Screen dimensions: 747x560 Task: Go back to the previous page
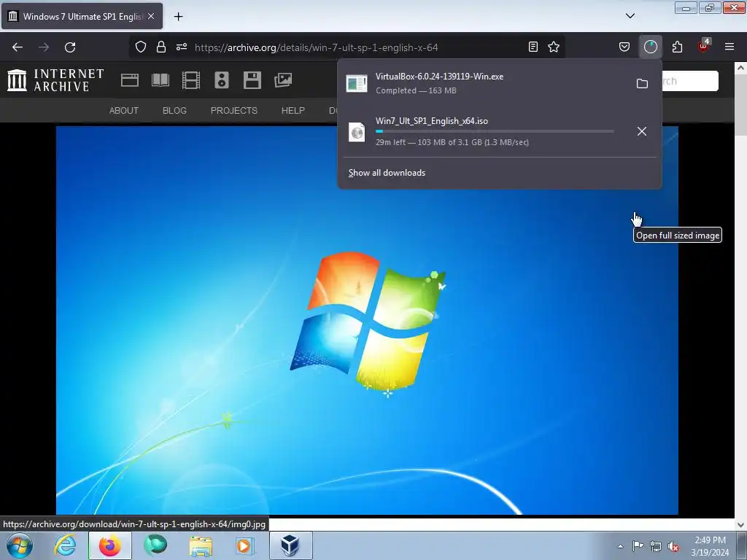(18, 47)
